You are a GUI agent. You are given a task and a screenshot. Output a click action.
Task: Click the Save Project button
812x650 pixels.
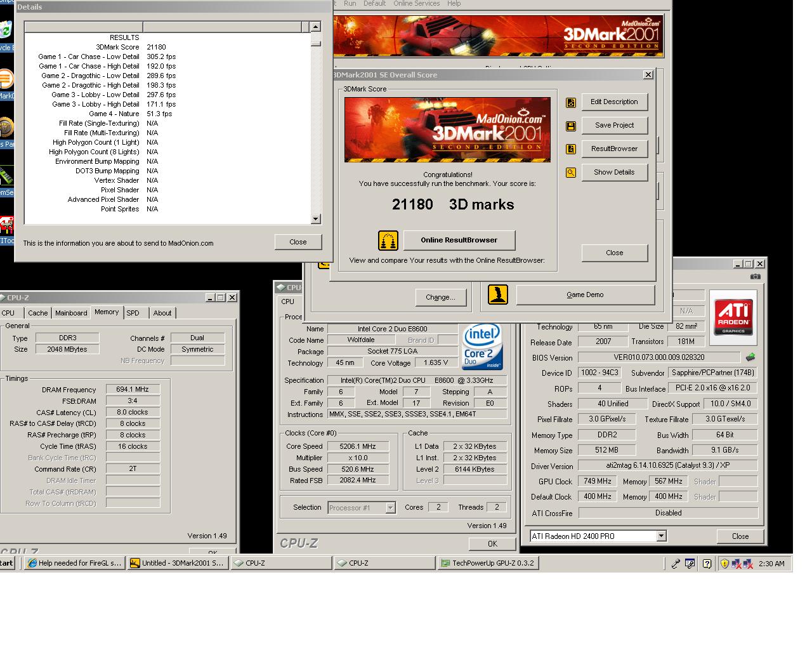click(614, 126)
